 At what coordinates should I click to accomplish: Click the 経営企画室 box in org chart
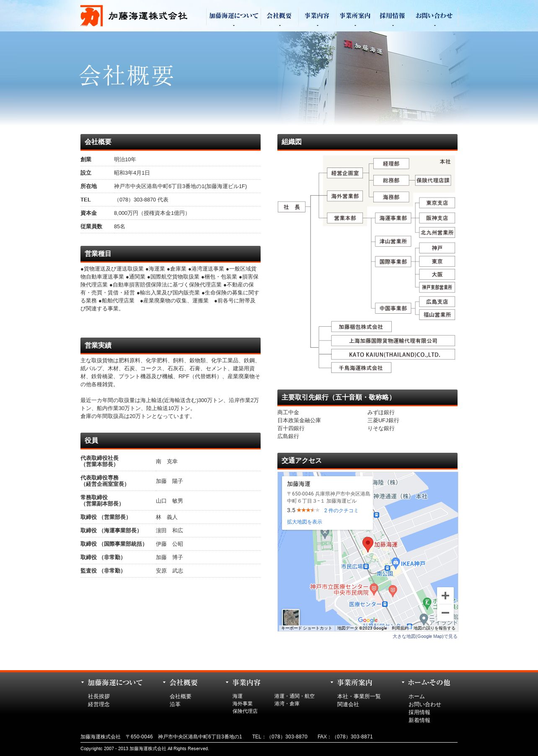(x=345, y=173)
